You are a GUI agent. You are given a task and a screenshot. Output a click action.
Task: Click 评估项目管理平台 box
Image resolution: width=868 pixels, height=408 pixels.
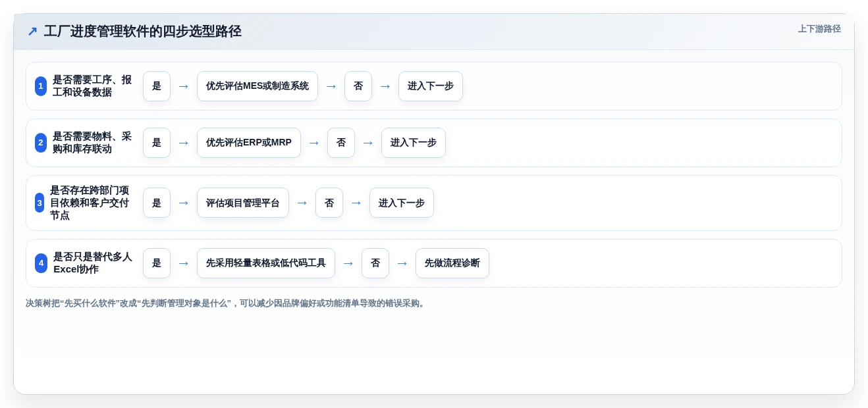243,203
